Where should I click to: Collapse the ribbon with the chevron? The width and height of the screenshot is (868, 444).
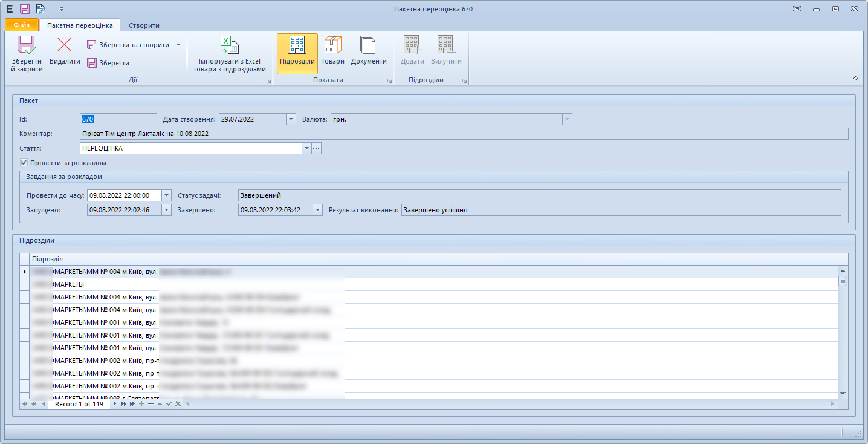(855, 79)
